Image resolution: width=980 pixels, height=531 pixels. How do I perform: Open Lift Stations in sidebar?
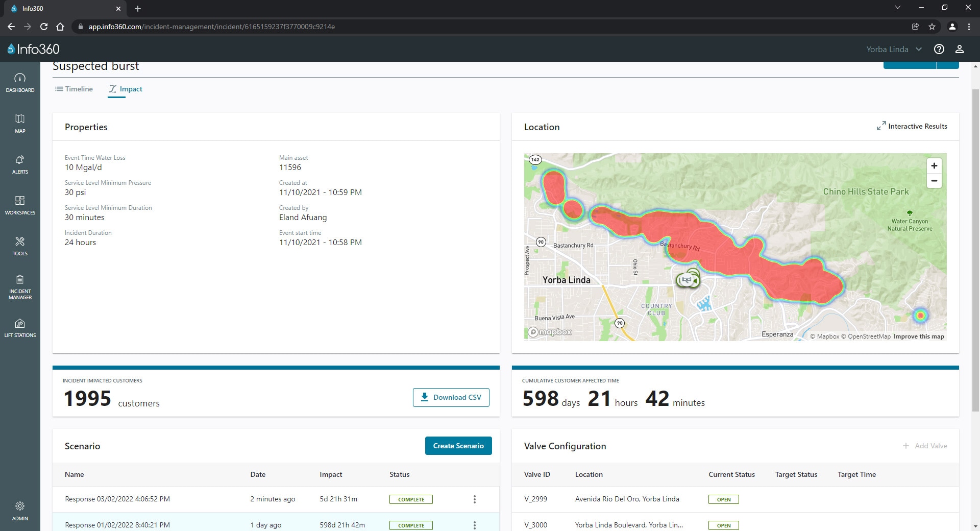(x=20, y=328)
